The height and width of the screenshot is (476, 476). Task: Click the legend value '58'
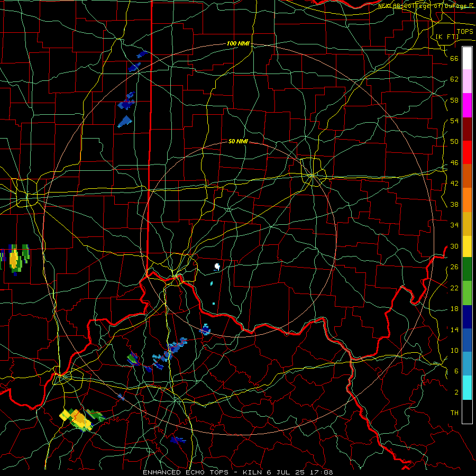[x=454, y=100]
